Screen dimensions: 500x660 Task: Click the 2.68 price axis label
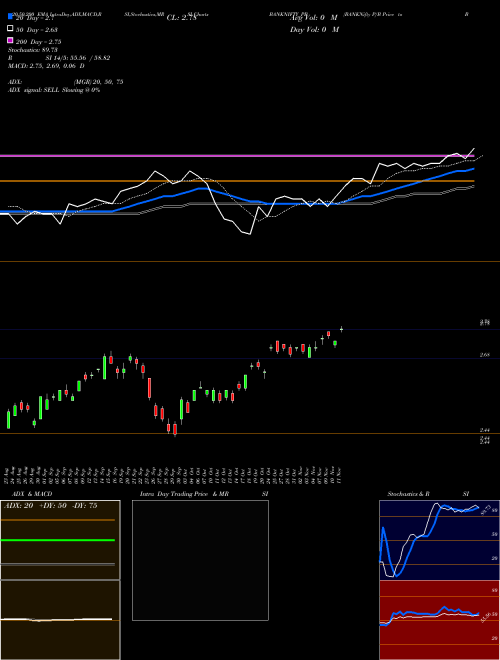[x=484, y=355]
